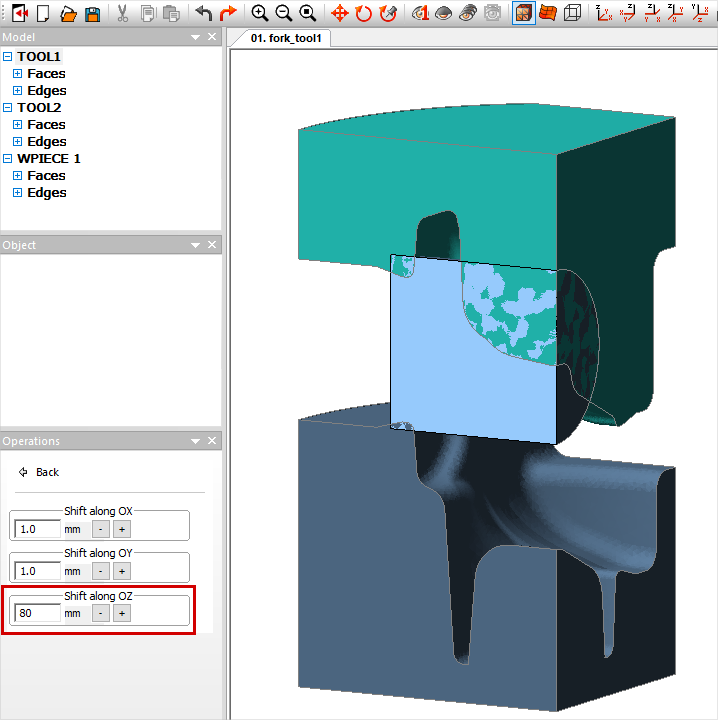This screenshot has height=720, width=718.
Task: Click the Back button in Operations
Action: pyautogui.click(x=40, y=472)
